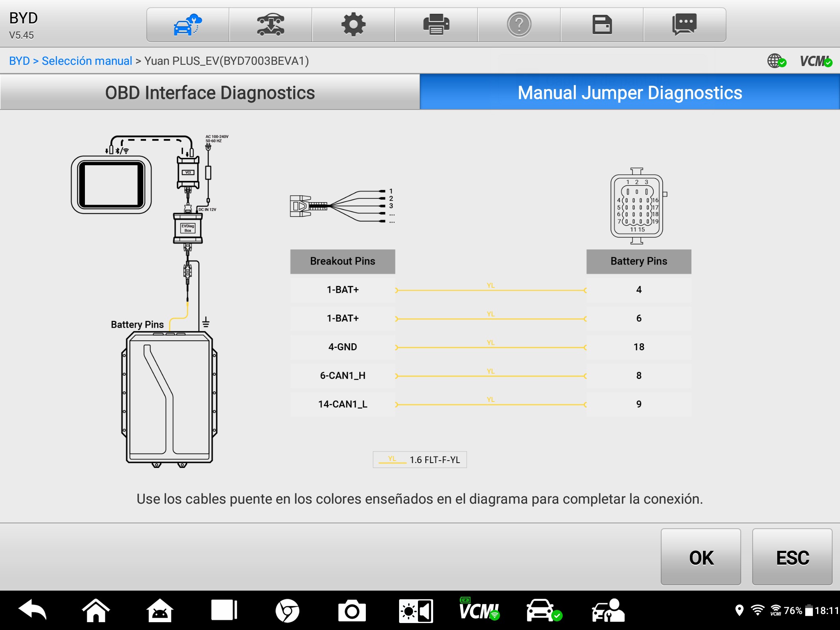Viewport: 840px width, 630px height.
Task: Save data with the floppy disk icon
Action: [x=602, y=25]
